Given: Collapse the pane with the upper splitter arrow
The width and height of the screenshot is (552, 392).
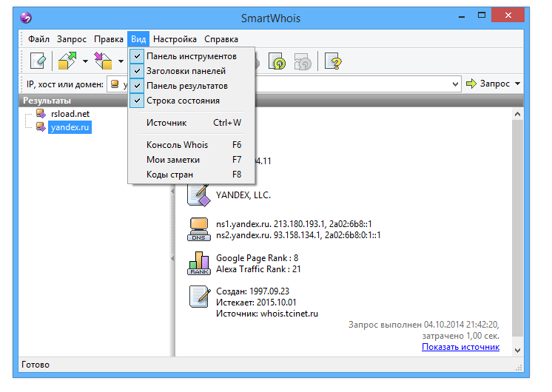Looking at the screenshot, I should (x=172, y=191).
